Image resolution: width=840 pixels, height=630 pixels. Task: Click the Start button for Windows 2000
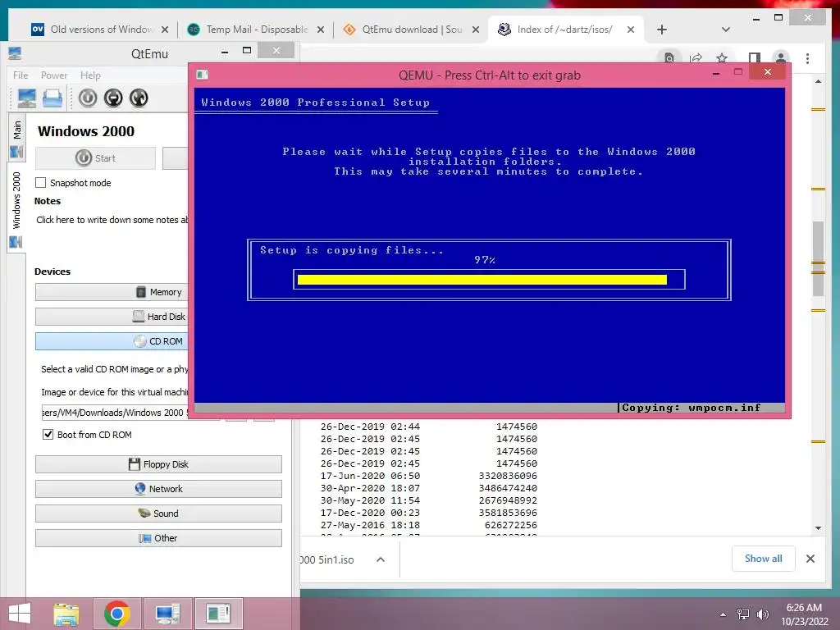[x=95, y=158]
